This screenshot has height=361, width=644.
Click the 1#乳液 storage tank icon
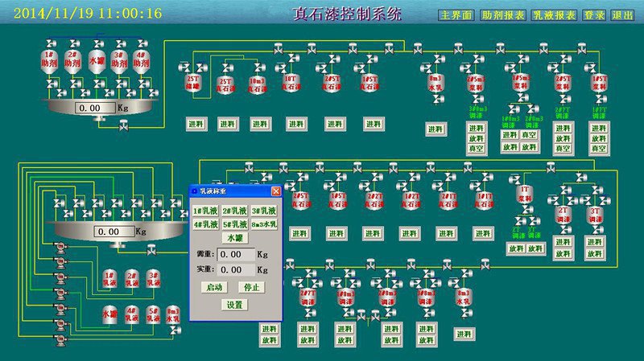[x=110, y=279]
